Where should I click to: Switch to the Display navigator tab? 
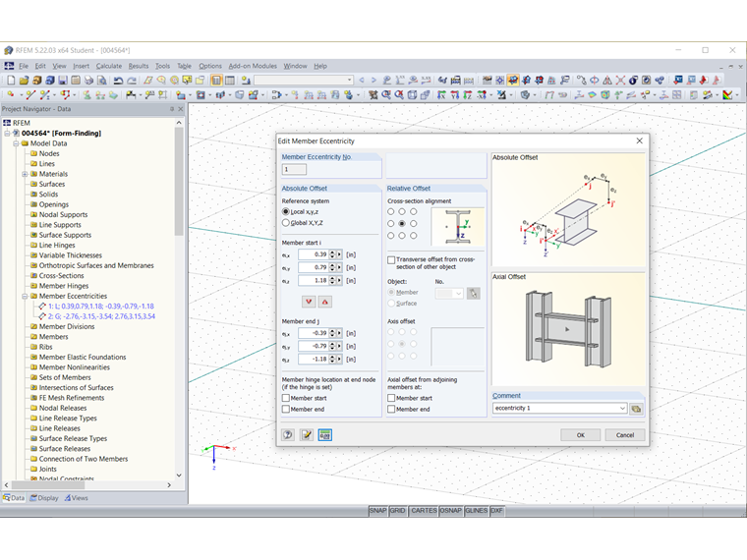44,498
